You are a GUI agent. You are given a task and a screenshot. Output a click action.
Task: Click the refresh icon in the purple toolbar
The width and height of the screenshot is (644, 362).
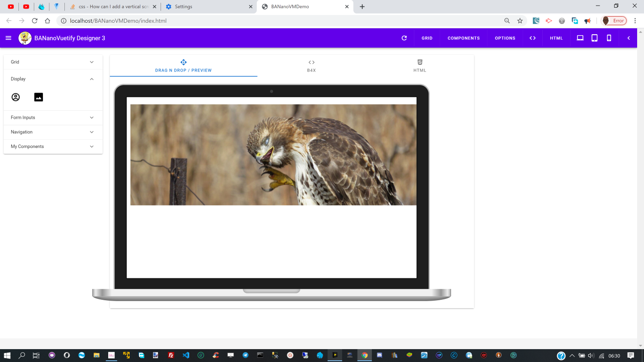click(x=404, y=38)
